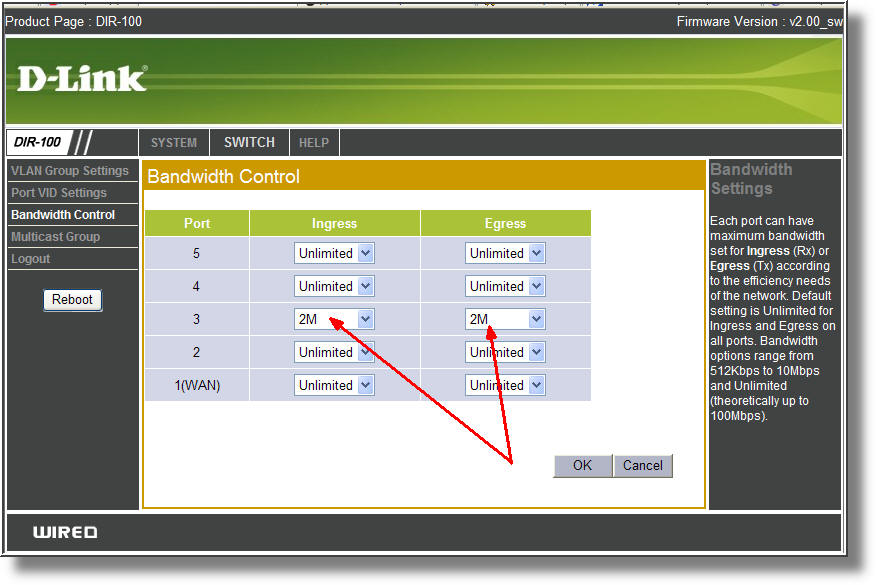Open the Port 4 Egress dropdown

505,286
